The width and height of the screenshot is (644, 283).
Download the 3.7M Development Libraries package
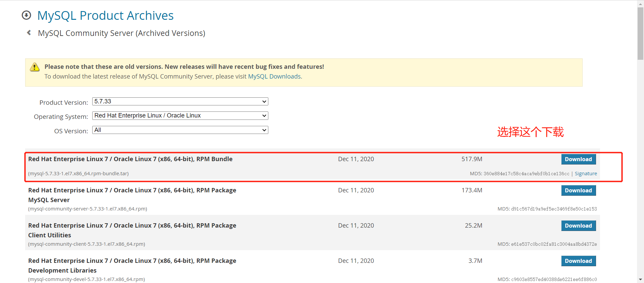click(x=579, y=261)
